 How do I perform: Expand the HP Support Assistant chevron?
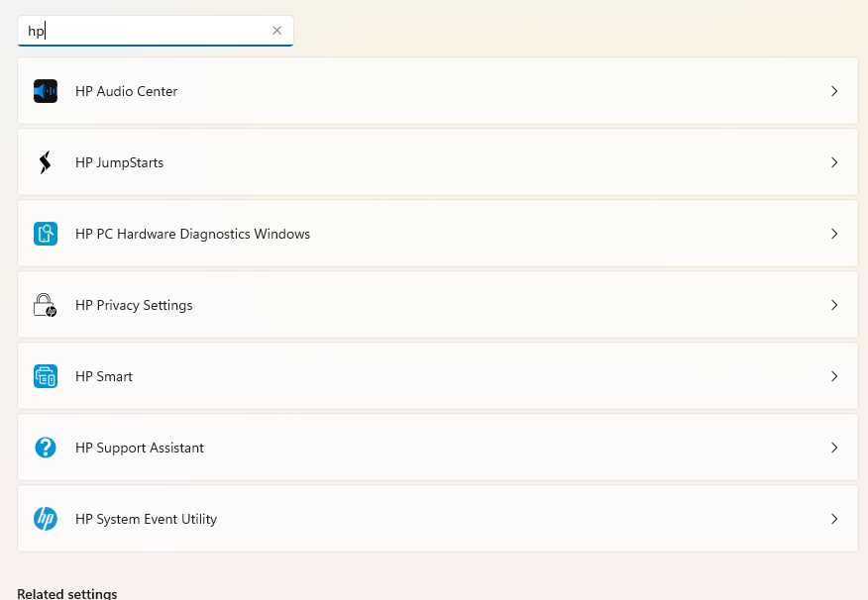(834, 448)
